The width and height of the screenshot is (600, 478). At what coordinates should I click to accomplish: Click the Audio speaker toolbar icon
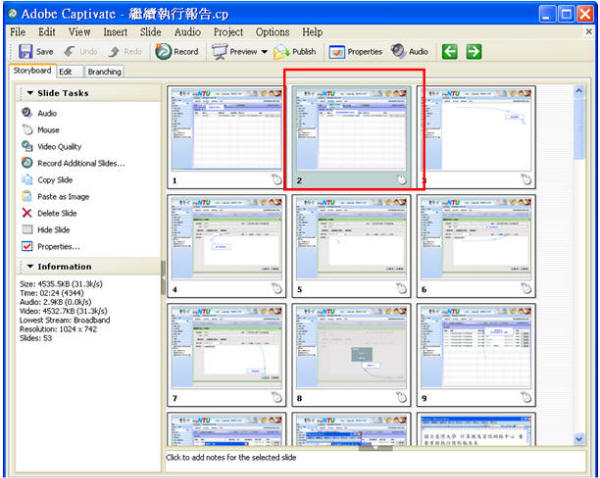[x=398, y=51]
